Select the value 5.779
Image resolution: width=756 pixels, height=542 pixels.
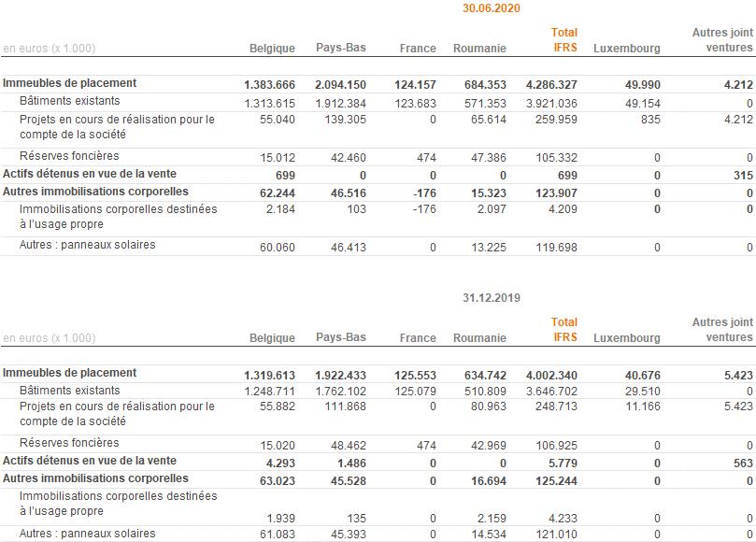563,464
